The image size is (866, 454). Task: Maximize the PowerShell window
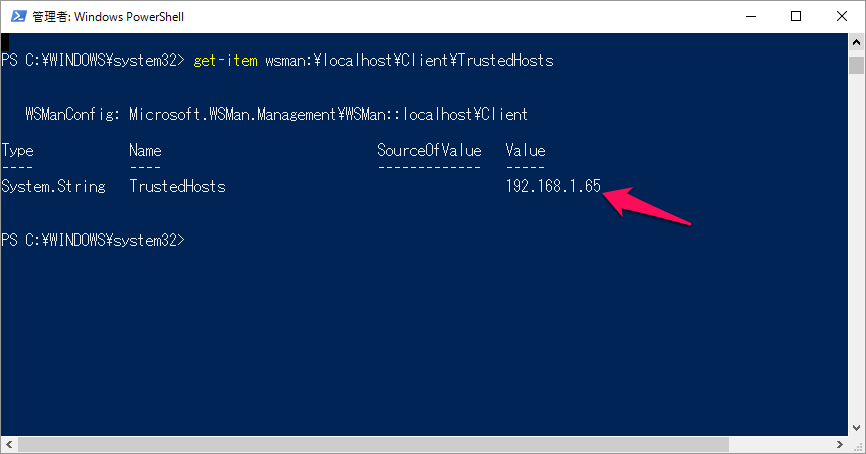(796, 16)
